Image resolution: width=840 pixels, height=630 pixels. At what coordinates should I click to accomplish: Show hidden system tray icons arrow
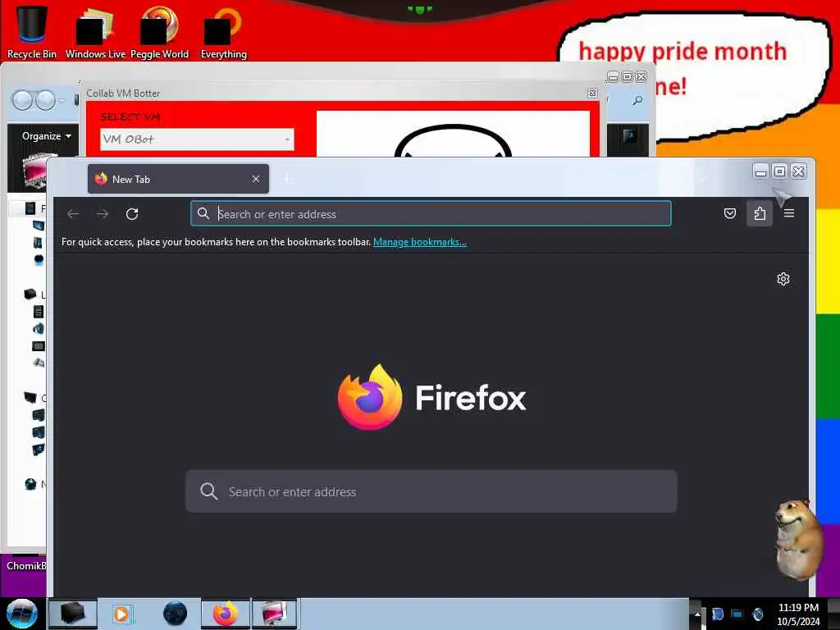click(697, 614)
